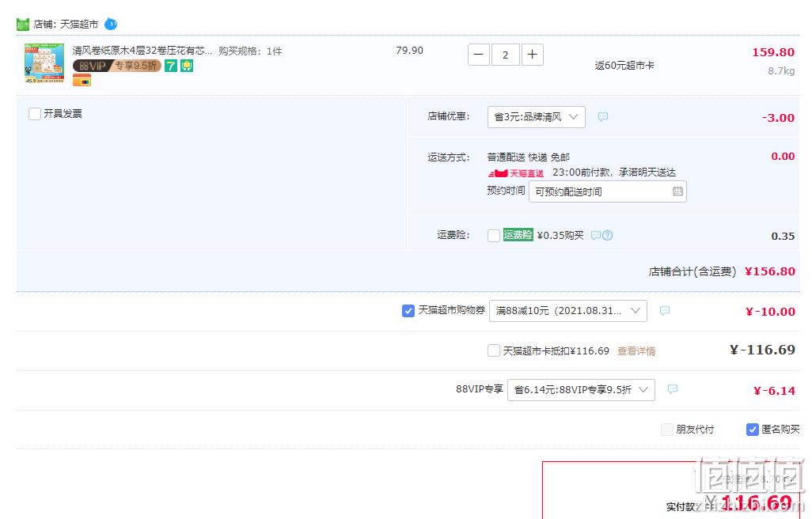Screen dimensions: 812x519
Task: Click comment icon beside coupon dropdown
Action: [x=665, y=310]
